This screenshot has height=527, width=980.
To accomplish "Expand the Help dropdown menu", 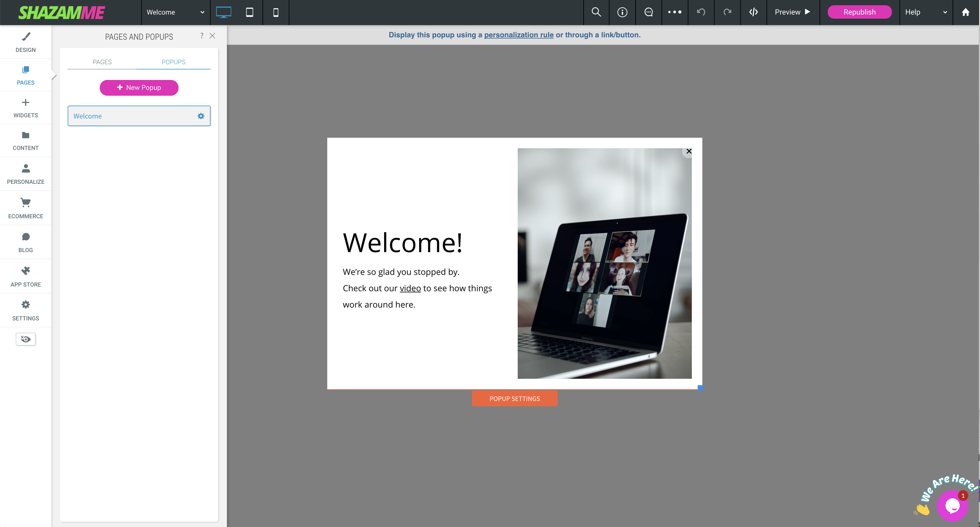I will coord(925,12).
